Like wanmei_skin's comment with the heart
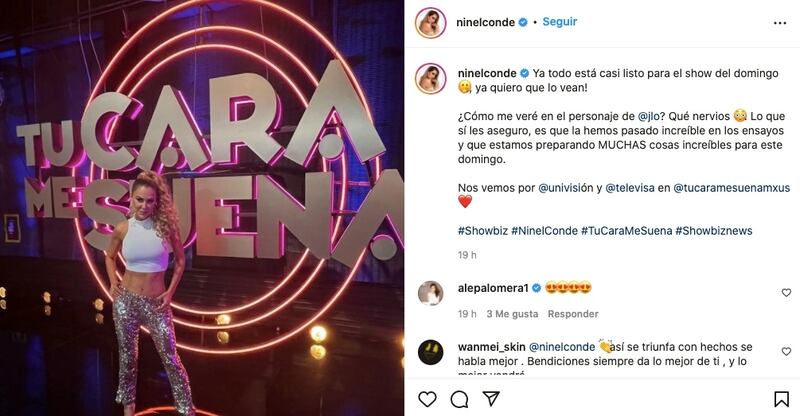Viewport: 800px width, 416px height. (786, 351)
